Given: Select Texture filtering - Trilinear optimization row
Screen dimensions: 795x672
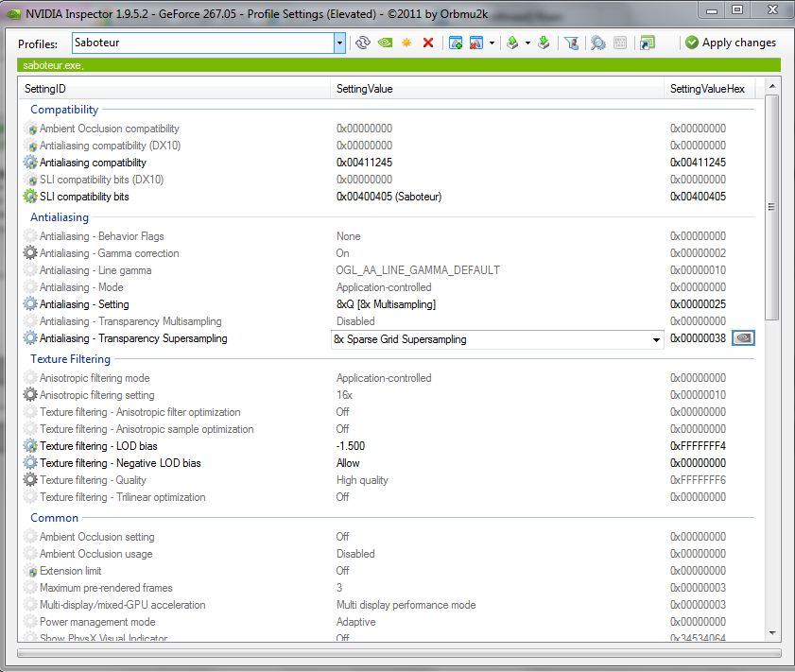Looking at the screenshot, I should [388, 497].
